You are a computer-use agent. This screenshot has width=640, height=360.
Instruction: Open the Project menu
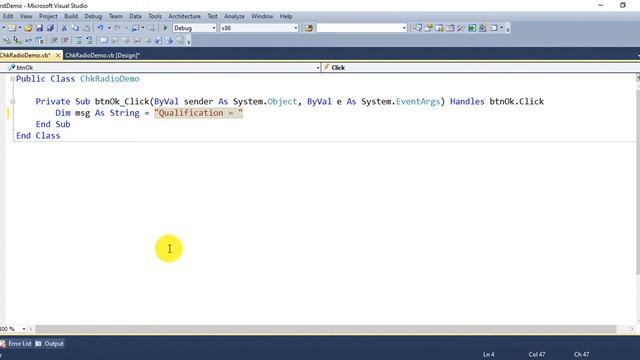48,16
